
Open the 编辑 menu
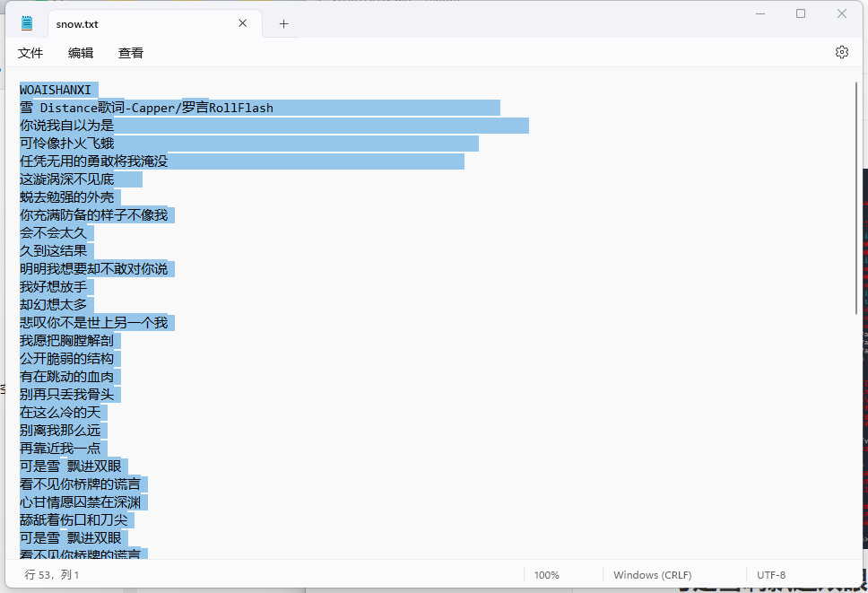(81, 53)
